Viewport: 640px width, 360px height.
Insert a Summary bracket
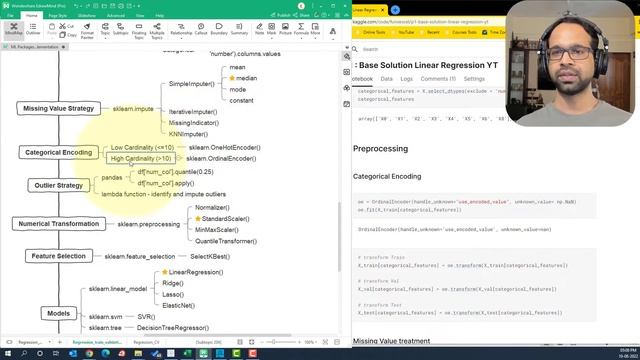239,29
